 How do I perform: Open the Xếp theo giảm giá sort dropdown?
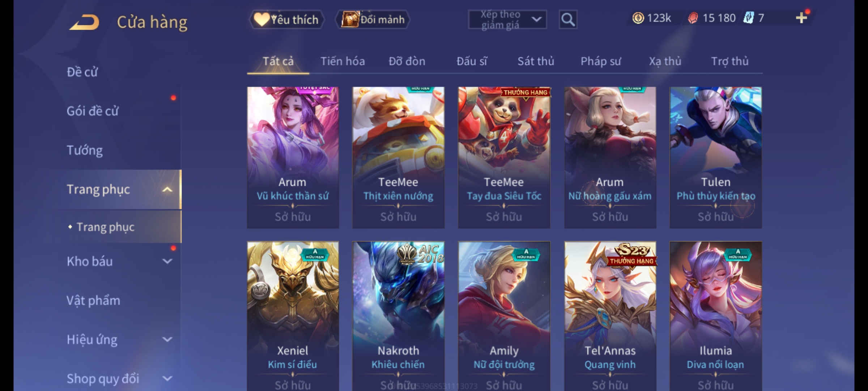pyautogui.click(x=507, y=20)
